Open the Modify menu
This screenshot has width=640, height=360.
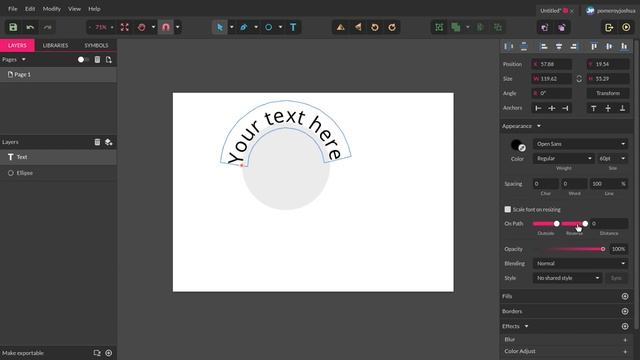tap(51, 9)
